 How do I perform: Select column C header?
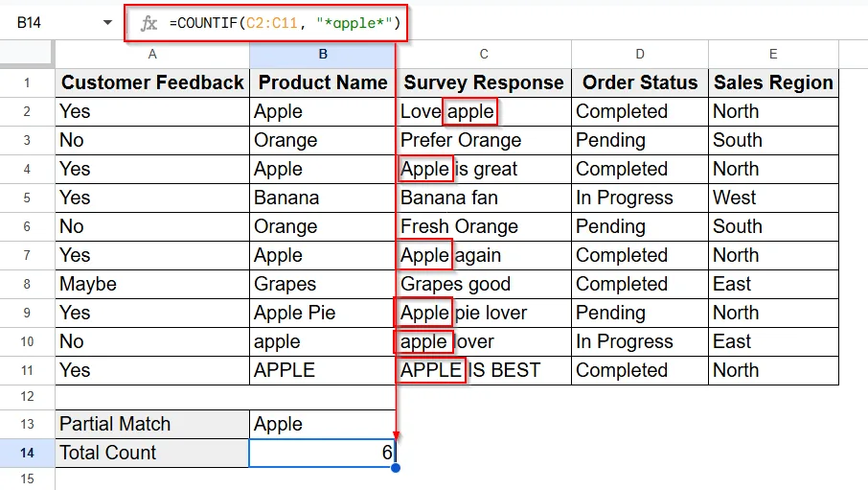[x=484, y=55]
